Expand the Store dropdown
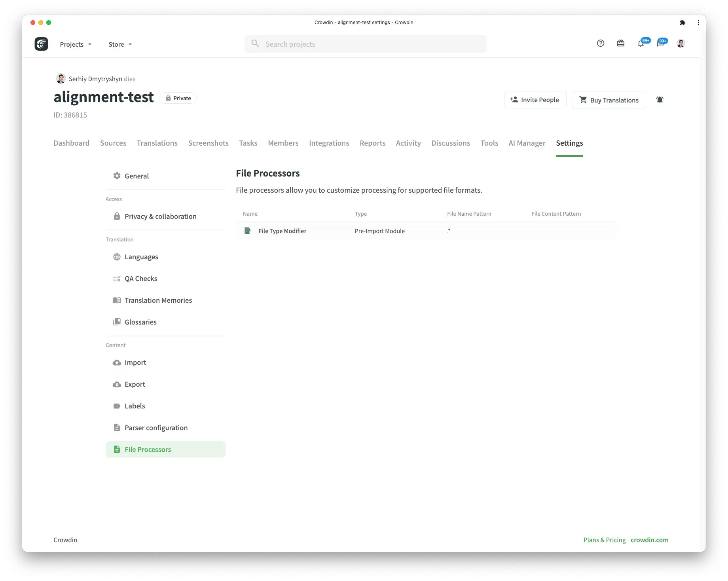 coord(119,44)
